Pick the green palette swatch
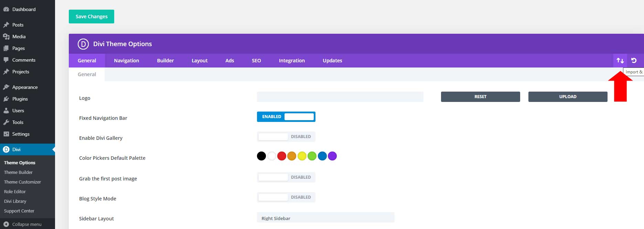Viewport: 644px width, 229px height. click(x=312, y=156)
